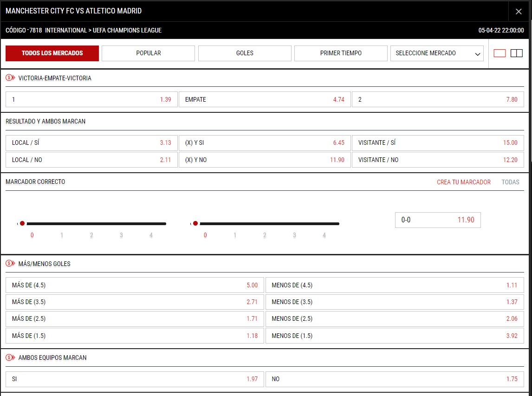Select (X) Y NO at 11.90

tap(265, 160)
